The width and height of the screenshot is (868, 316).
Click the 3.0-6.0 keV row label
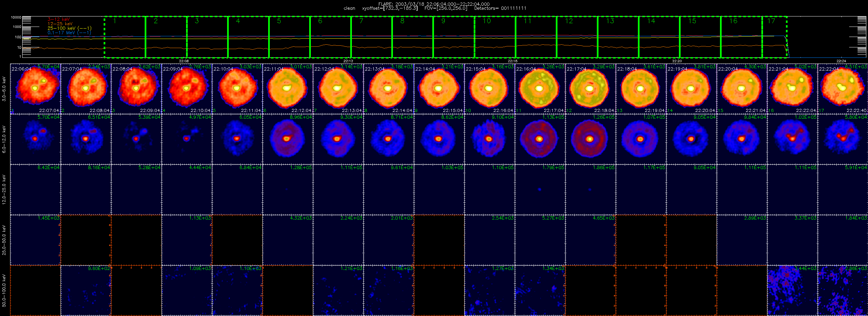point(4,89)
